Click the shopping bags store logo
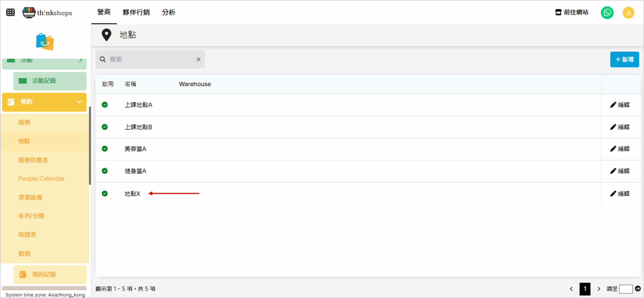Viewport: 644px width, 298px height. [x=45, y=42]
